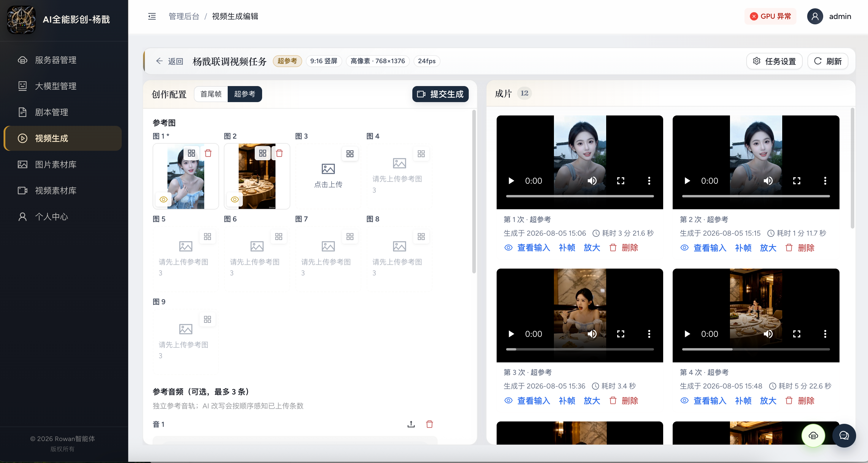Enter fullscreen on the 第 3 次 video

click(621, 334)
